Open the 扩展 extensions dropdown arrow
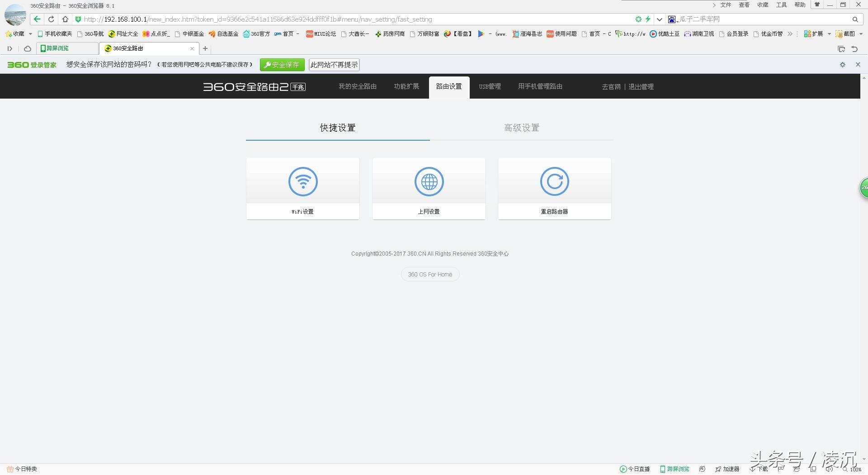Viewport: 868px width, 475px height. pos(829,34)
